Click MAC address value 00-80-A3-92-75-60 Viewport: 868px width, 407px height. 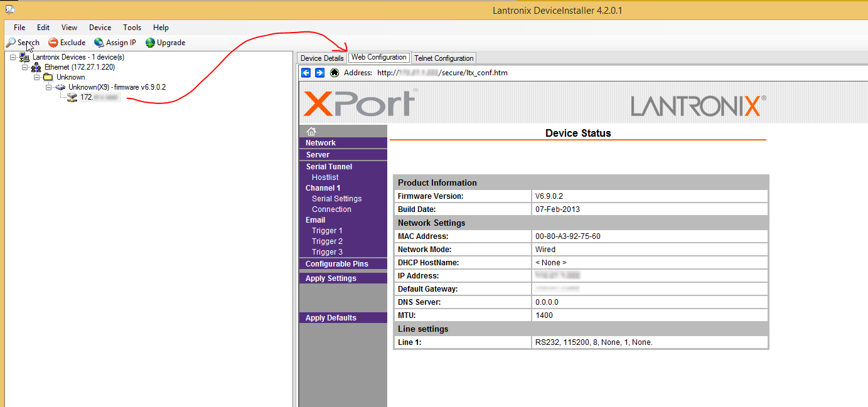tap(568, 236)
